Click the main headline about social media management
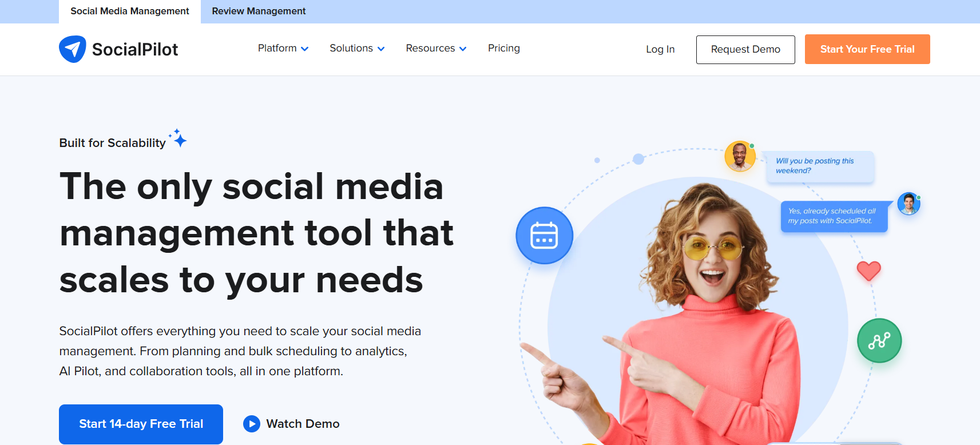This screenshot has width=980, height=445. pyautogui.click(x=256, y=233)
